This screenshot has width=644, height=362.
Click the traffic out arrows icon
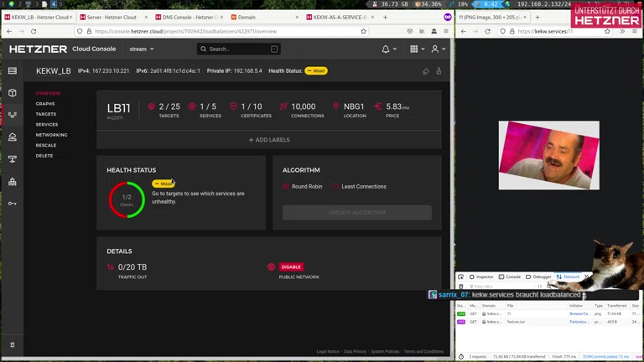[x=111, y=267]
